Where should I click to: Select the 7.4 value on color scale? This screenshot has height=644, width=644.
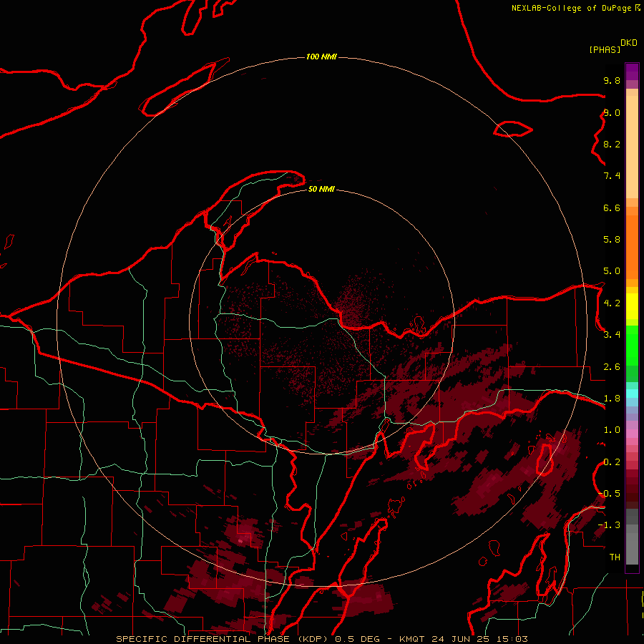click(x=612, y=176)
